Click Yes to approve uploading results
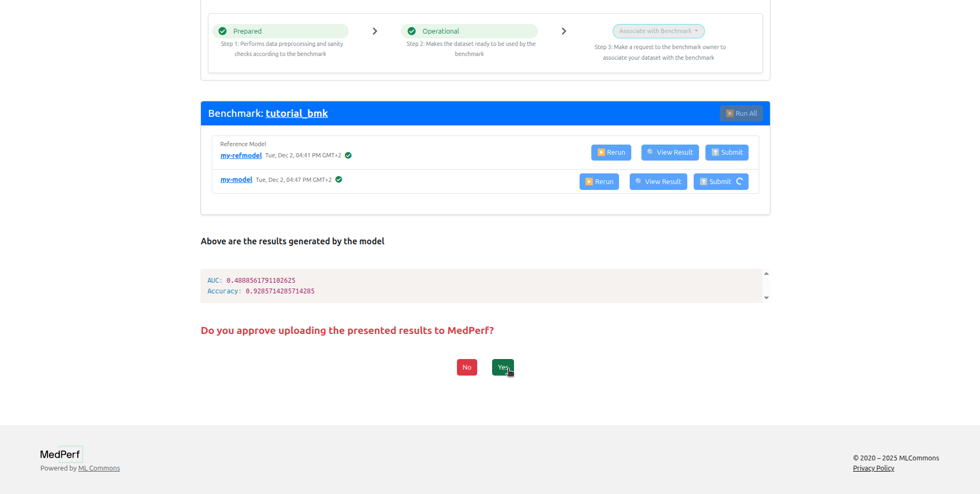The image size is (980, 494). [502, 367]
